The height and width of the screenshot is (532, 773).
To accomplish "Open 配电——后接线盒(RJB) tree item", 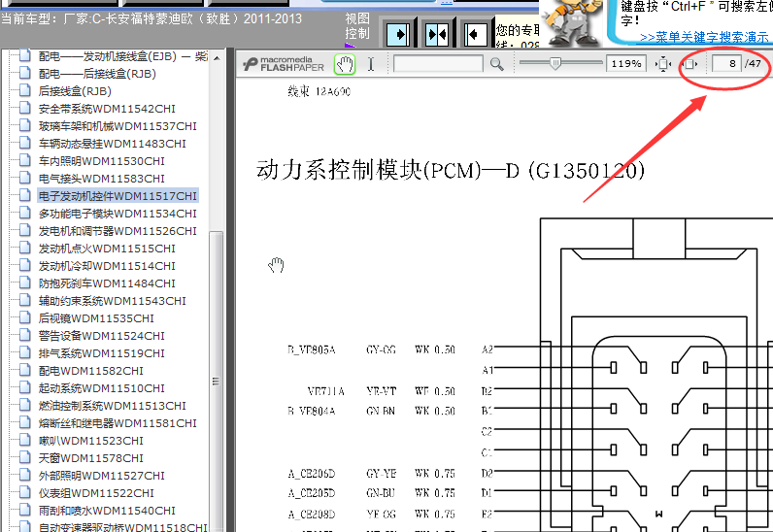I will [97, 74].
